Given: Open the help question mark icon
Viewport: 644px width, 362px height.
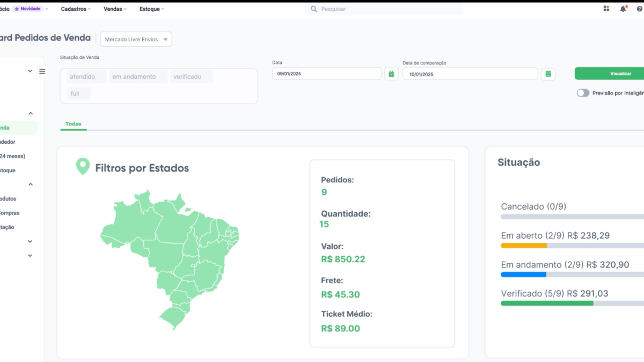Looking at the screenshot, I should click(x=639, y=9).
